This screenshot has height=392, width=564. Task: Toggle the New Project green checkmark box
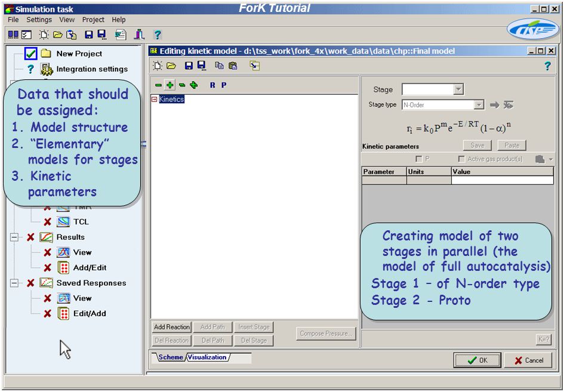tap(30, 54)
